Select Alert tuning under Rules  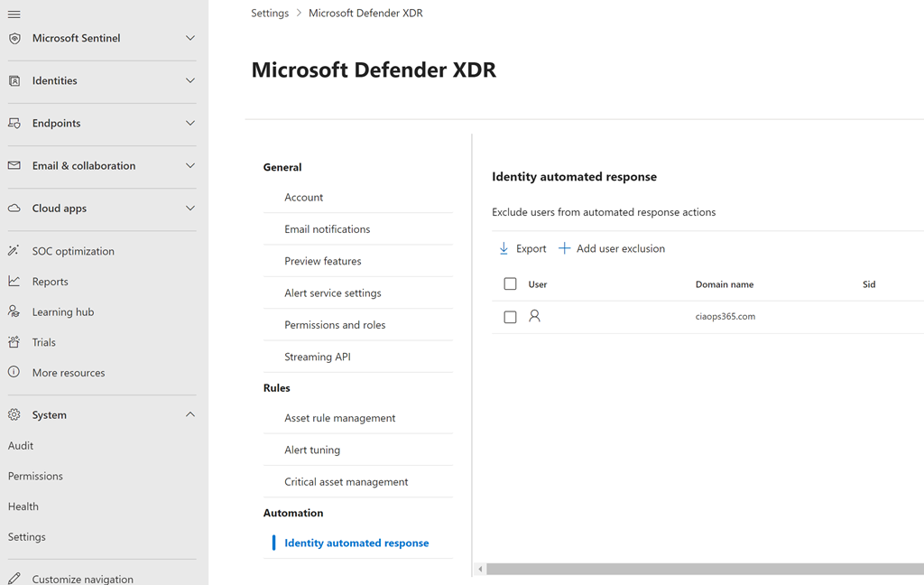click(x=312, y=450)
